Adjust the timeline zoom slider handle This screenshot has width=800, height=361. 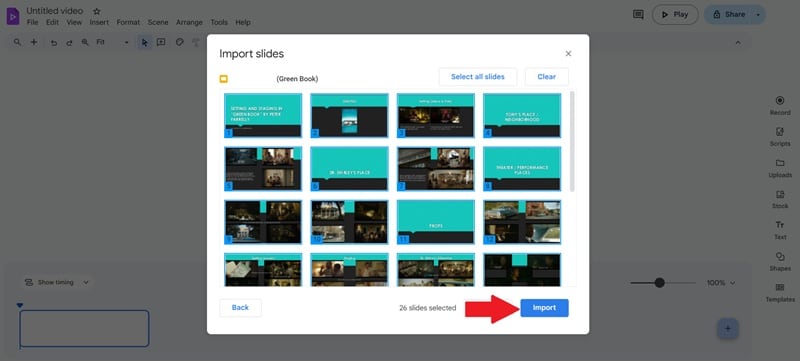[x=660, y=282]
